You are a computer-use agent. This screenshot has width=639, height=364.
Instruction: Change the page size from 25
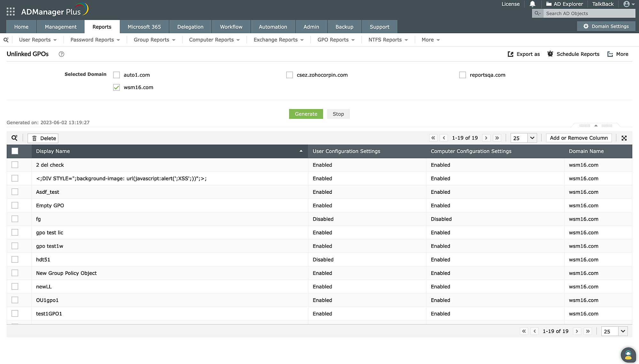point(523,138)
